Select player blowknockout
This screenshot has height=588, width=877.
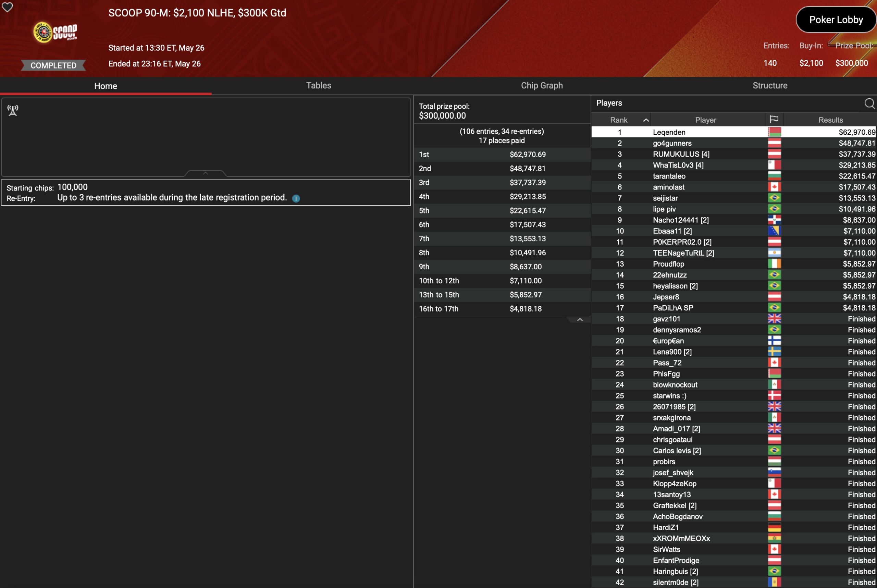pyautogui.click(x=734, y=385)
